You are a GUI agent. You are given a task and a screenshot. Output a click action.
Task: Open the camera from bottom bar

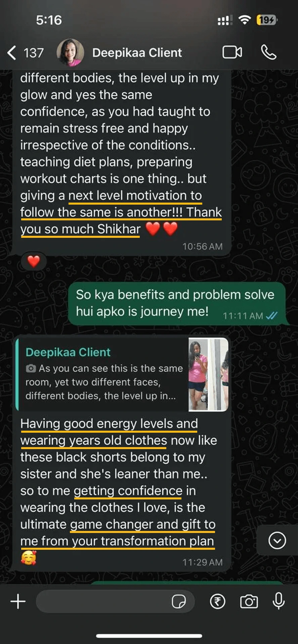pyautogui.click(x=249, y=601)
